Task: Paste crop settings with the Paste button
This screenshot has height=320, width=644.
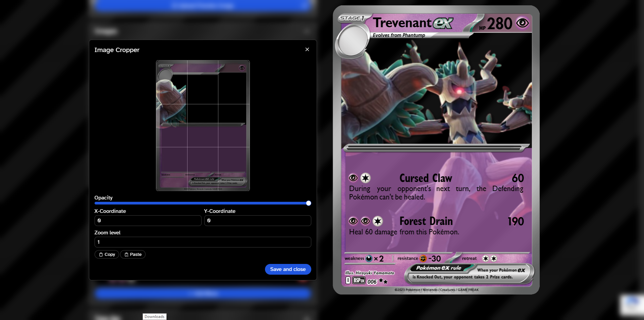Action: (133, 255)
